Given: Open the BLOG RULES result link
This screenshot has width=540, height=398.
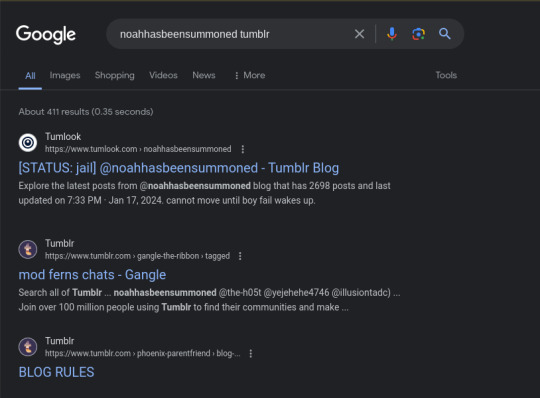Looking at the screenshot, I should point(56,372).
